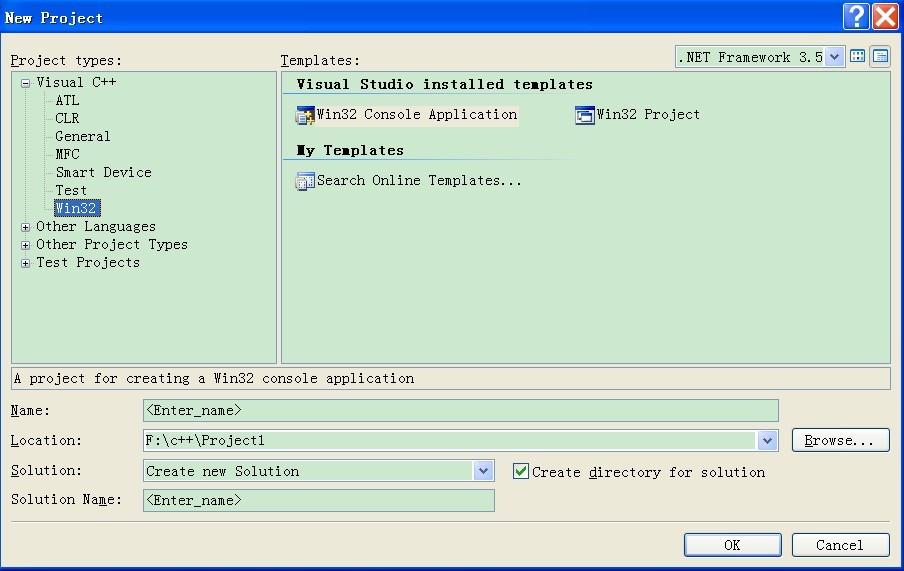The image size is (904, 571).
Task: Click the Cancel button
Action: click(x=840, y=545)
